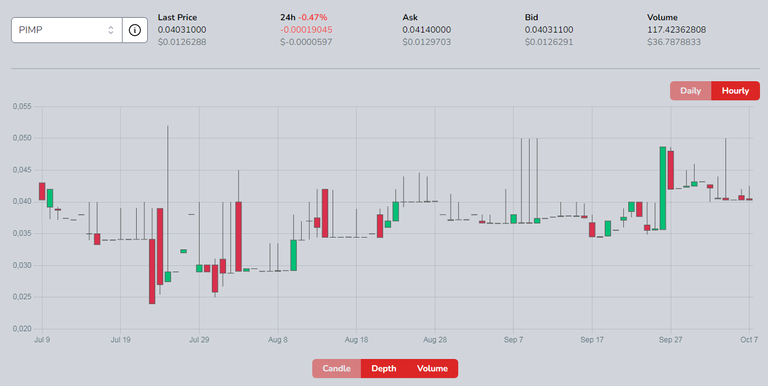768x386 pixels.
Task: Select the Candle chart tab
Action: (x=336, y=368)
